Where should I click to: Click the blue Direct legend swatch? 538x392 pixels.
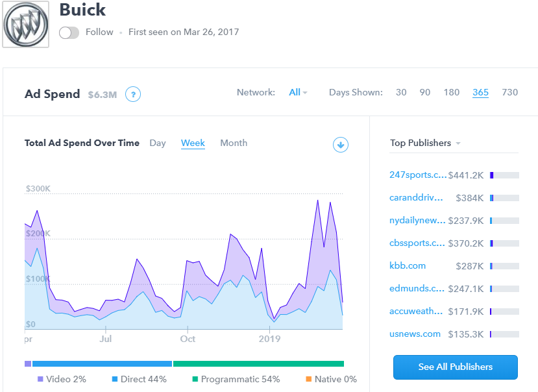[x=115, y=379]
